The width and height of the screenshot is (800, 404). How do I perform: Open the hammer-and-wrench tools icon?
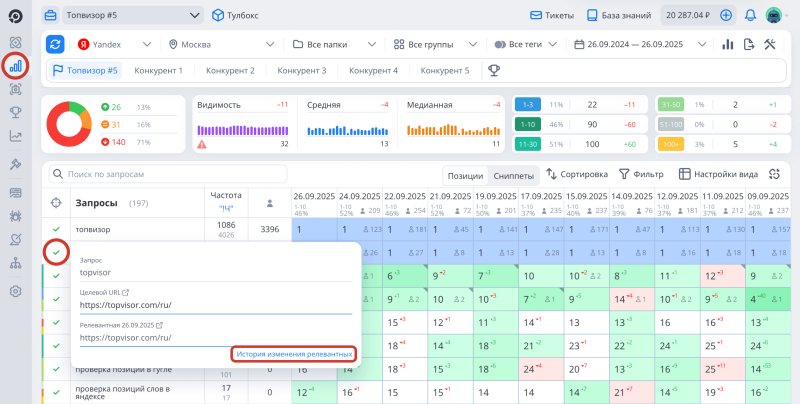pyautogui.click(x=770, y=44)
